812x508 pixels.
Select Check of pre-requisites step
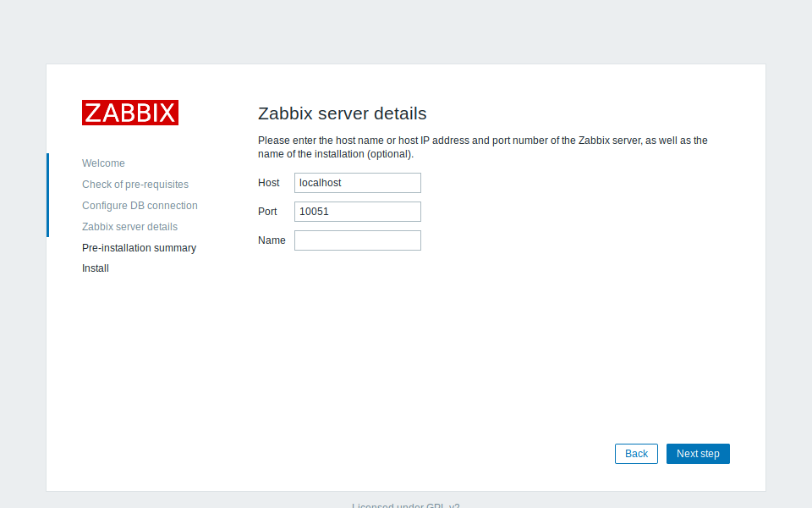tap(135, 185)
